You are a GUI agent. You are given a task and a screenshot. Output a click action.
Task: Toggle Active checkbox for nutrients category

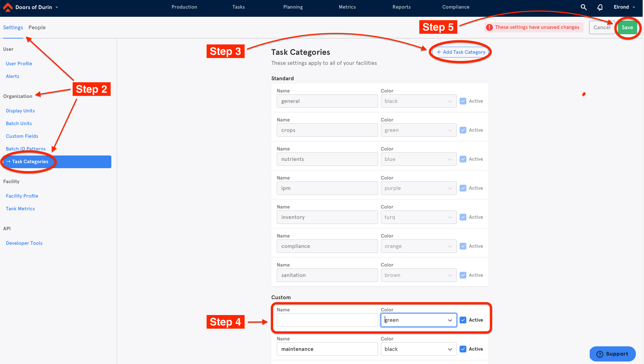point(463,158)
